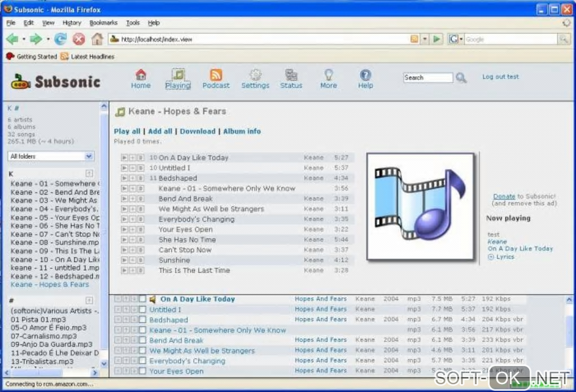Image resolution: width=576 pixels, height=392 pixels.
Task: Click the browser Back arrow
Action: (x=12, y=38)
